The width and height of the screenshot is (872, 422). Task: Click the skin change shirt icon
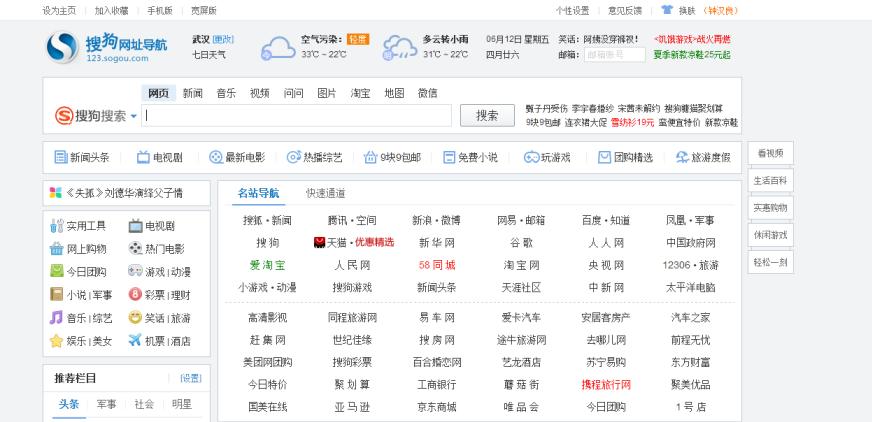(667, 10)
